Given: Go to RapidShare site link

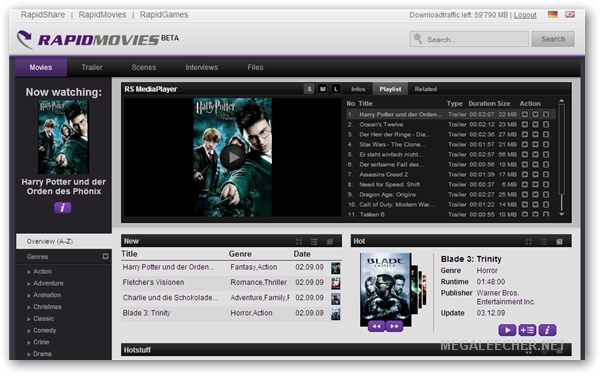Looking at the screenshot, I should pos(43,15).
